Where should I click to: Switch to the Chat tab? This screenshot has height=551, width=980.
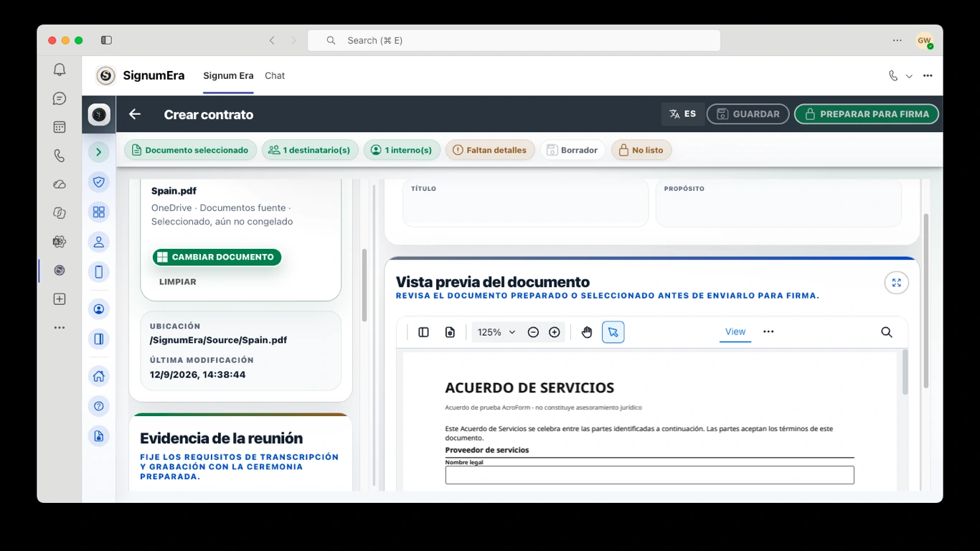click(275, 75)
